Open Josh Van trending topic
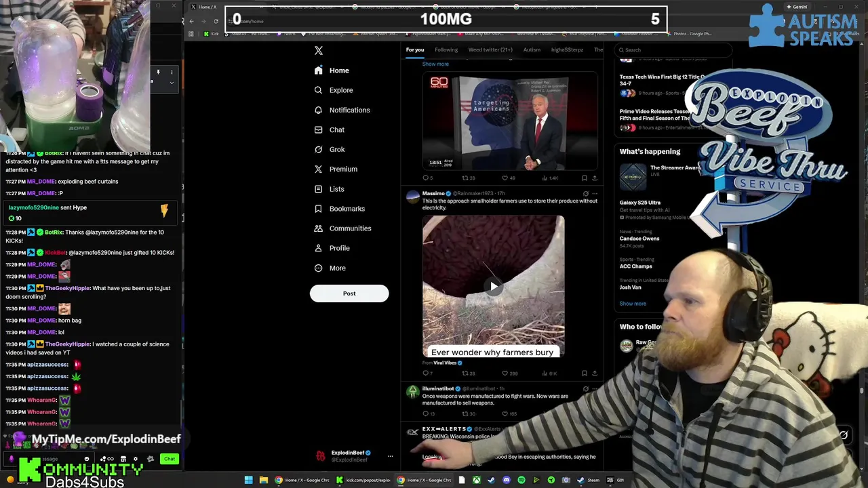This screenshot has width=868, height=488. click(630, 287)
